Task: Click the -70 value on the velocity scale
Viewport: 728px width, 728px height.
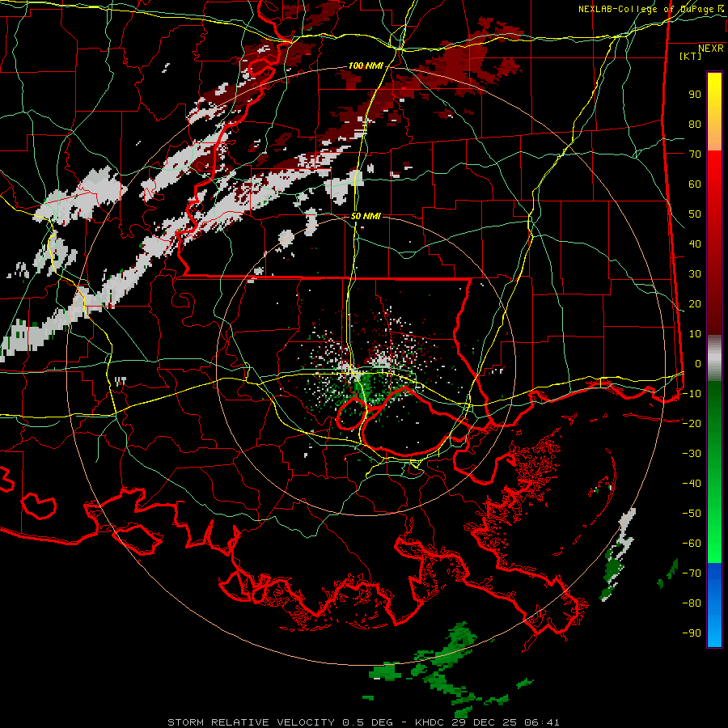Action: 692,574
